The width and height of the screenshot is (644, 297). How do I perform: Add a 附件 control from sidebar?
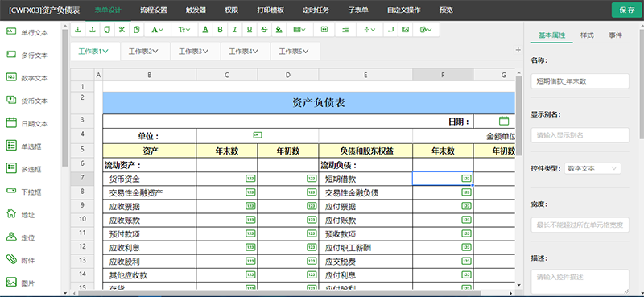click(21, 260)
